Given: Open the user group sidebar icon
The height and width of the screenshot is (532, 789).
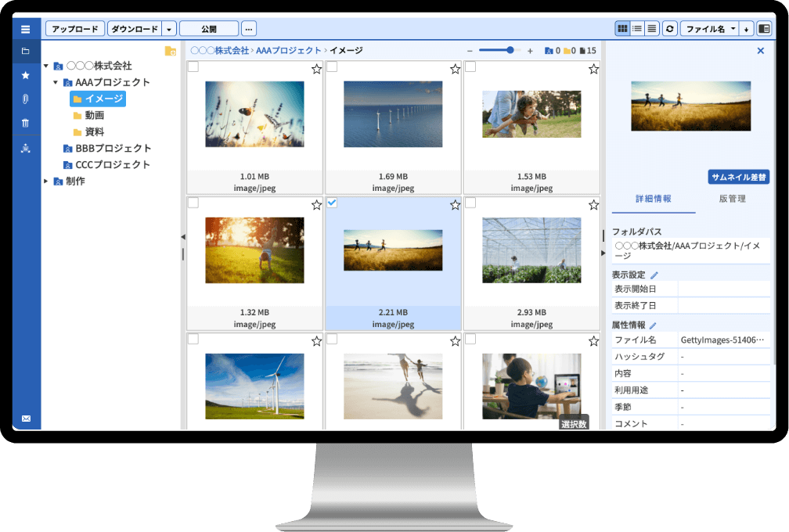Looking at the screenshot, I should [25, 148].
